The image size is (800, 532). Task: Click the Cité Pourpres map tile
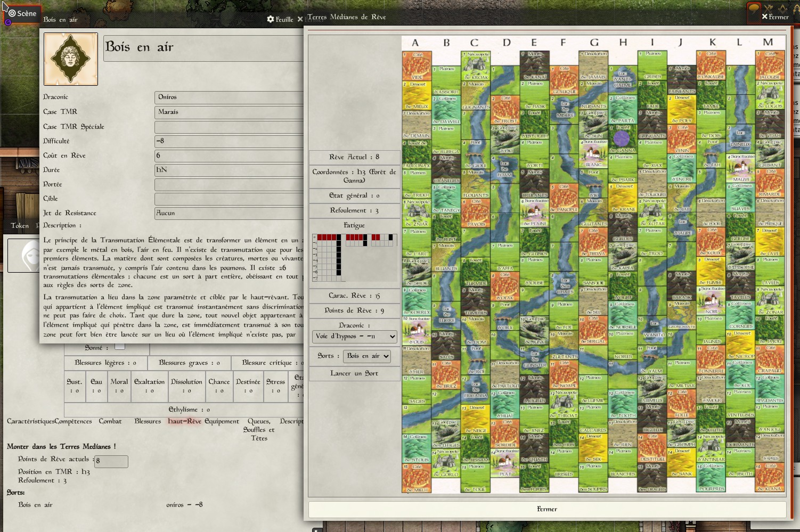[711, 478]
